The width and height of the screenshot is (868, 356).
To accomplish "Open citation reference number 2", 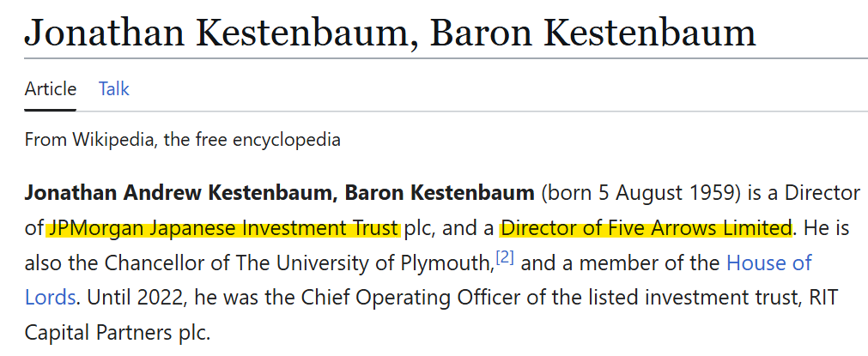I will tap(504, 257).
